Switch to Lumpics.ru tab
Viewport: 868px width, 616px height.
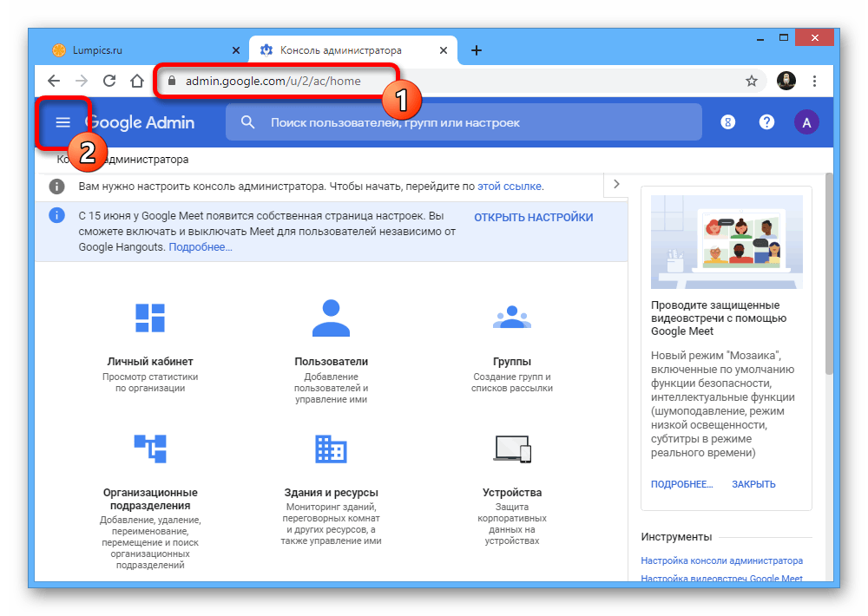pos(146,50)
